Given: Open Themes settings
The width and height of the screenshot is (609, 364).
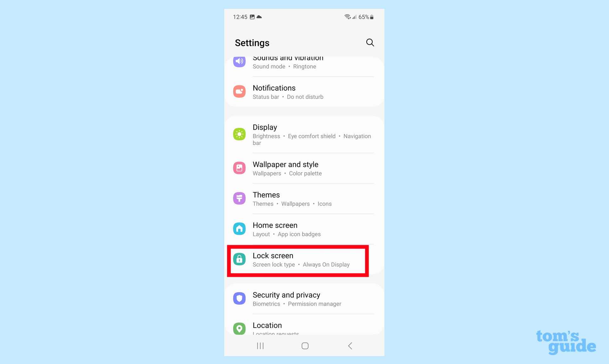Looking at the screenshot, I should pyautogui.click(x=304, y=198).
